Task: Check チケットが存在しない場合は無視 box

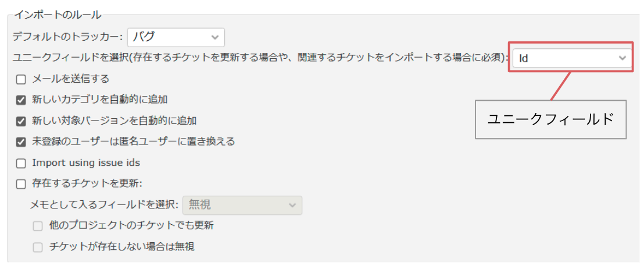Action: (x=38, y=247)
